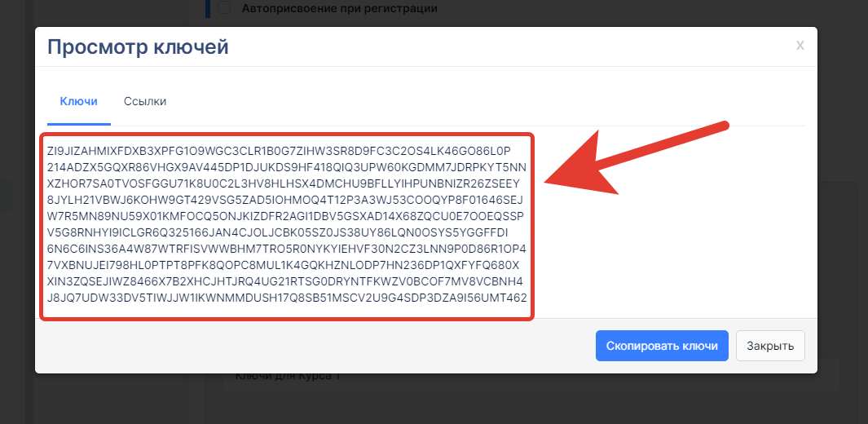Toggle the Автоприсвоение при регистрации checkbox

224,8
